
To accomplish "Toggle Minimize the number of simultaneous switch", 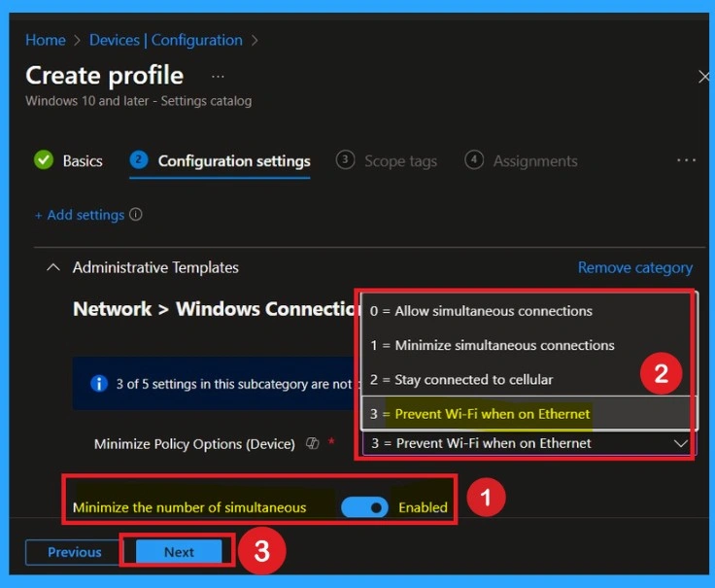I will coord(365,507).
